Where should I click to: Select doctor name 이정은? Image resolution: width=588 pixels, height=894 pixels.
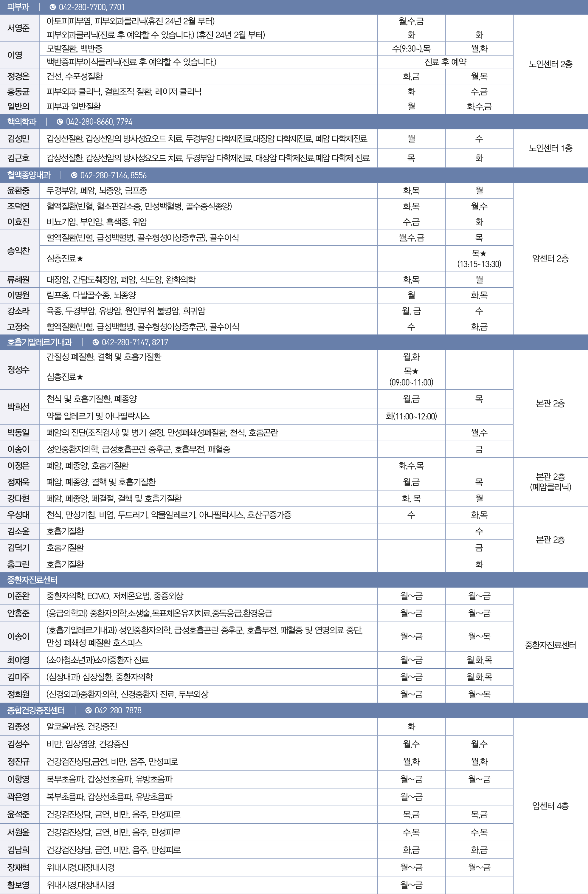18,465
